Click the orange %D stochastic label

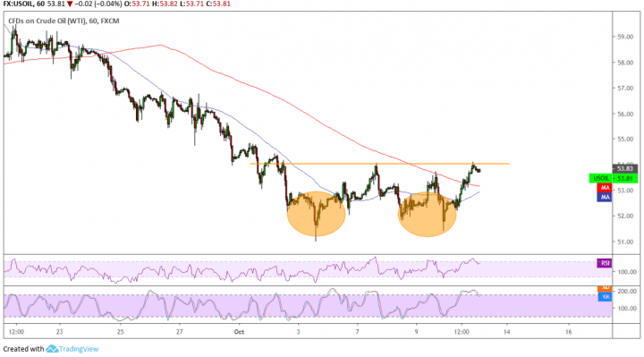[605, 289]
